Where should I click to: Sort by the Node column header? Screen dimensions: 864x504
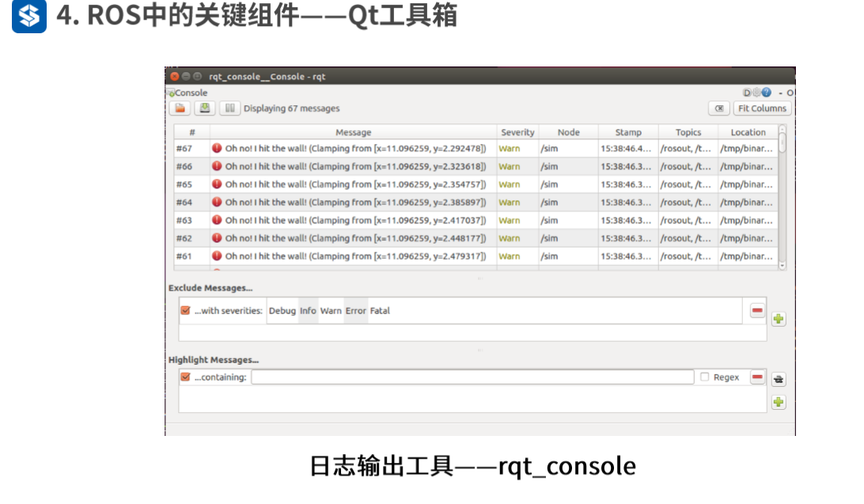click(568, 132)
